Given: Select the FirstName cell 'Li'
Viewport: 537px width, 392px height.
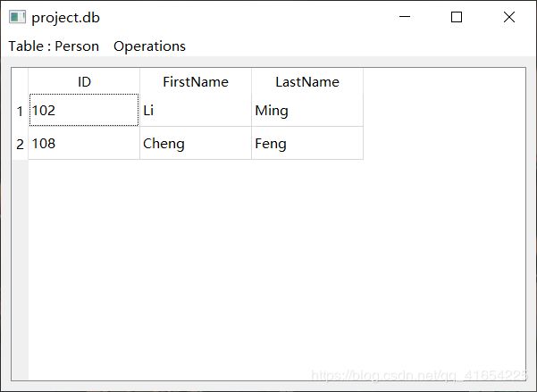Looking at the screenshot, I should pos(196,110).
